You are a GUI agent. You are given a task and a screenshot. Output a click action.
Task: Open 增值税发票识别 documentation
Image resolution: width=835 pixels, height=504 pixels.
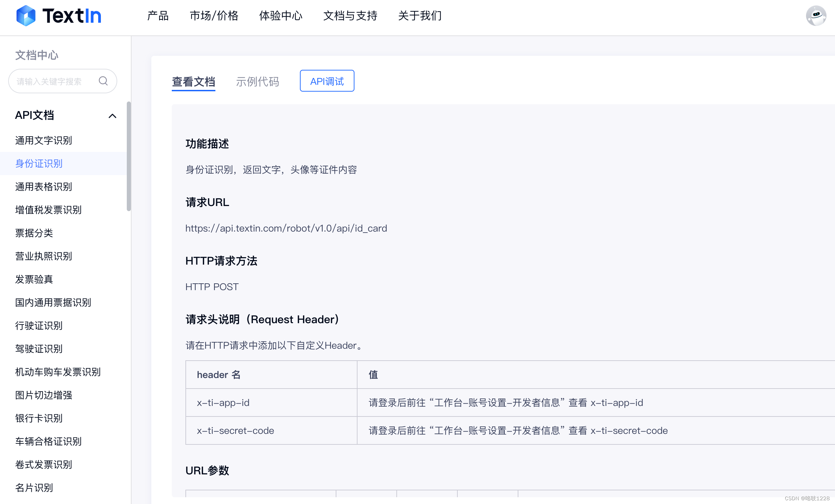click(x=48, y=210)
